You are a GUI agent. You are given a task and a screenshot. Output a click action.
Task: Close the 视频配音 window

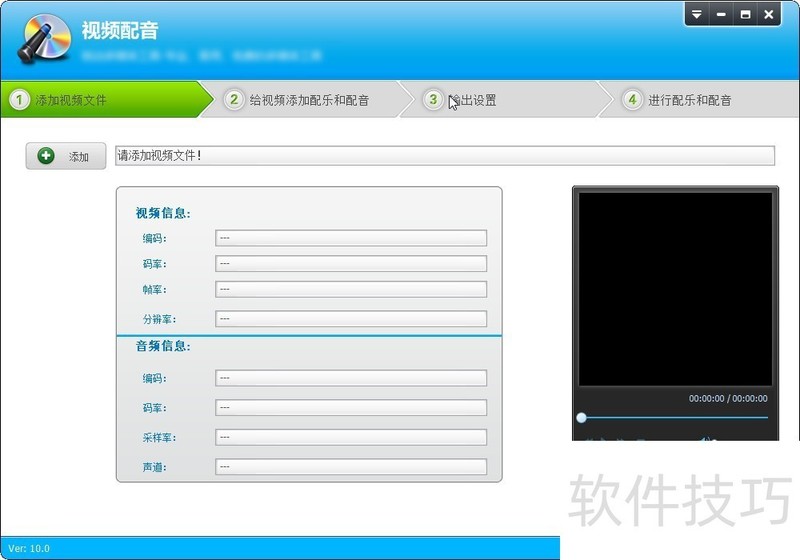(x=769, y=14)
